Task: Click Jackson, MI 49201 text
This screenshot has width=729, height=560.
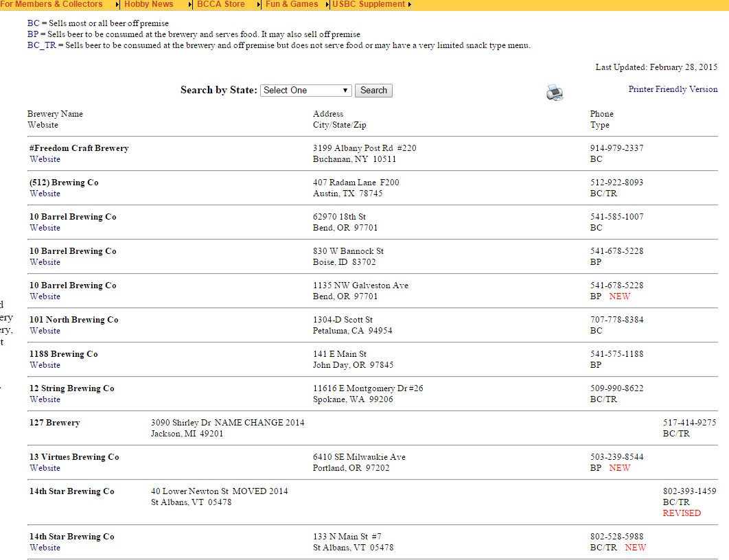Action: pos(187,434)
